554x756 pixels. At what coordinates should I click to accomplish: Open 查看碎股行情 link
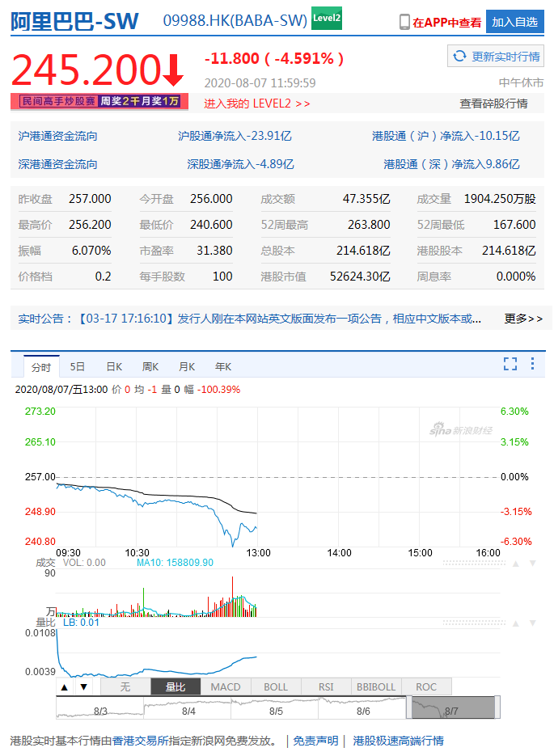(493, 103)
